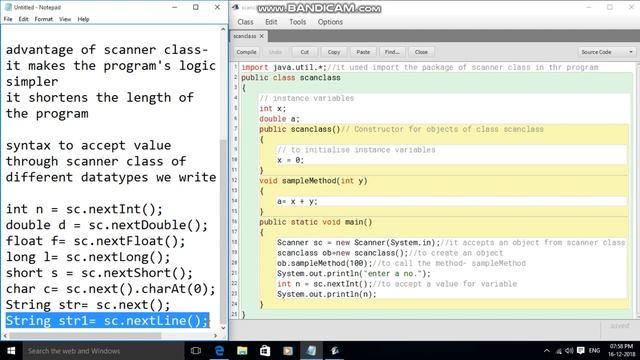Click Notepad horizontal scrollbar right arrow
Viewport: 640px width, 360px height.
tap(216, 336)
